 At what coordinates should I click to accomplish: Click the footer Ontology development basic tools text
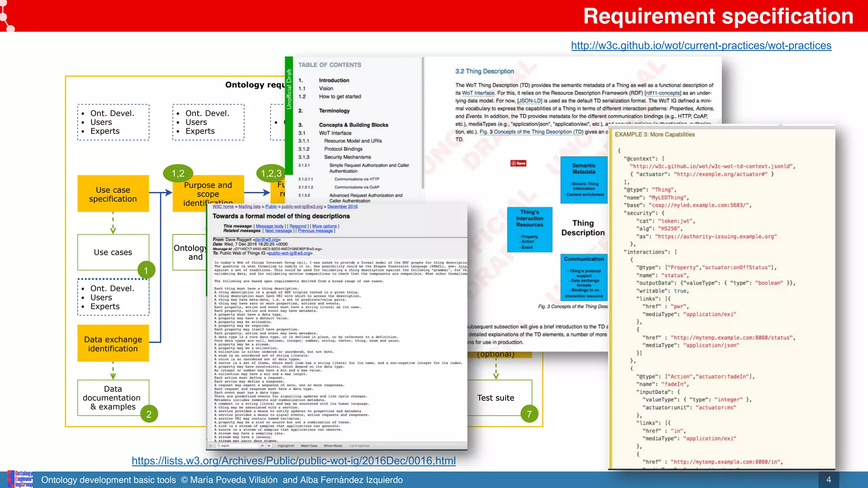pyautogui.click(x=108, y=480)
